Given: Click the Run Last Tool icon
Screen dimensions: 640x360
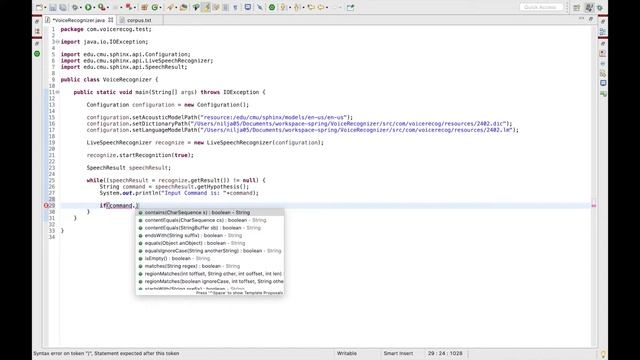Looking at the screenshot, I should tap(102, 7).
